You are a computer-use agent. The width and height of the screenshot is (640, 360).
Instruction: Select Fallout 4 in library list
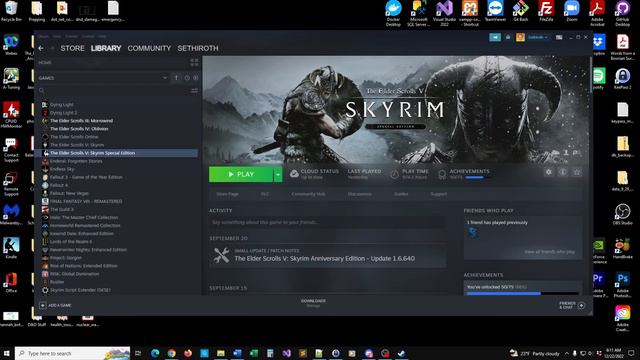pyautogui.click(x=59, y=185)
